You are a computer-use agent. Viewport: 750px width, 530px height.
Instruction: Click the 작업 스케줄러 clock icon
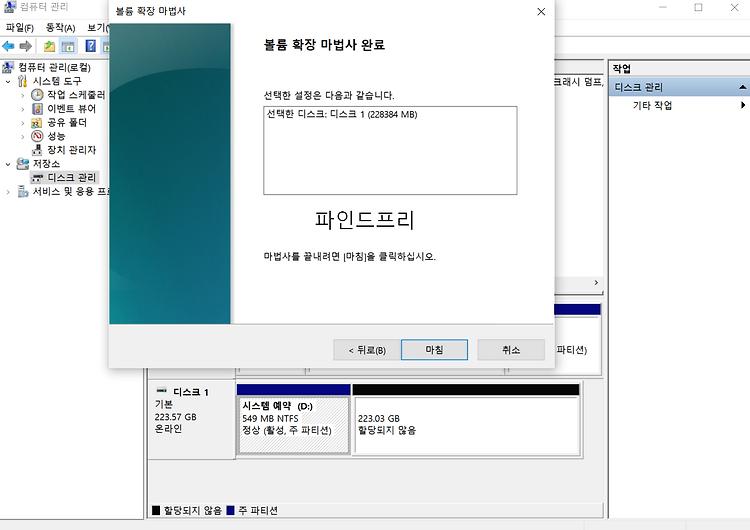click(x=37, y=95)
